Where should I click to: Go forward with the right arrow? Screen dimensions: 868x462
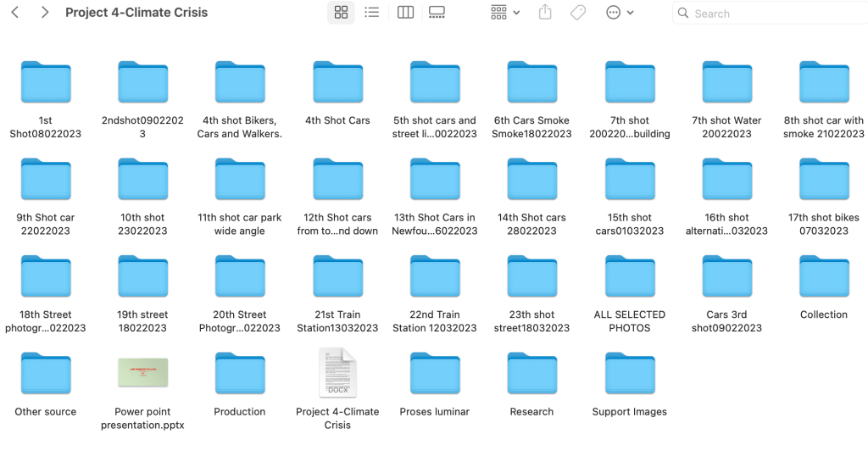coord(45,13)
